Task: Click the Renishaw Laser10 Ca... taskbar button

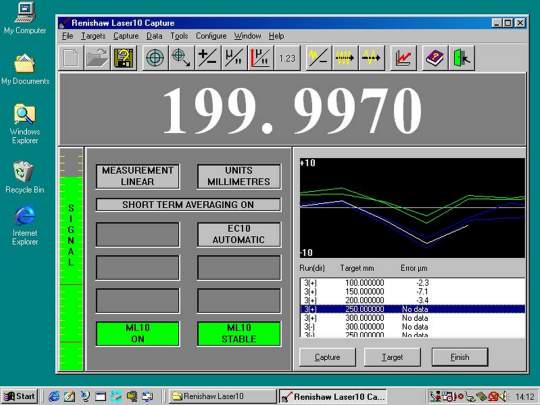Action: [333, 396]
